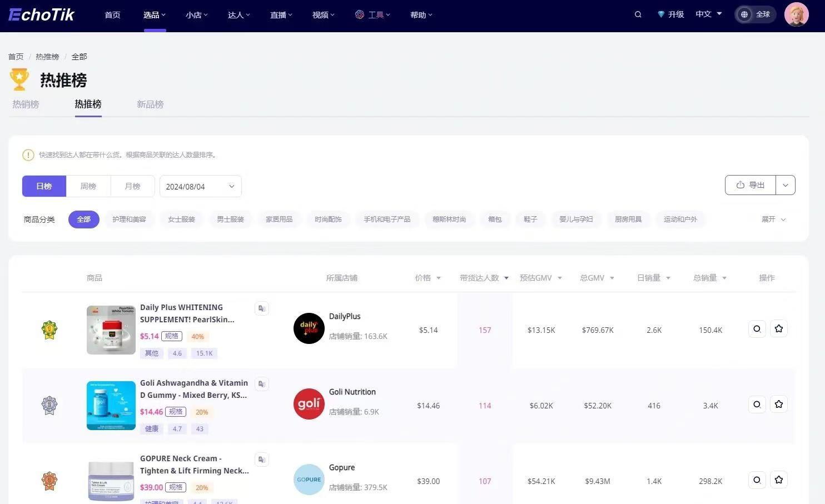Filter by 时尚配饰 category
The image size is (825, 504).
(328, 219)
